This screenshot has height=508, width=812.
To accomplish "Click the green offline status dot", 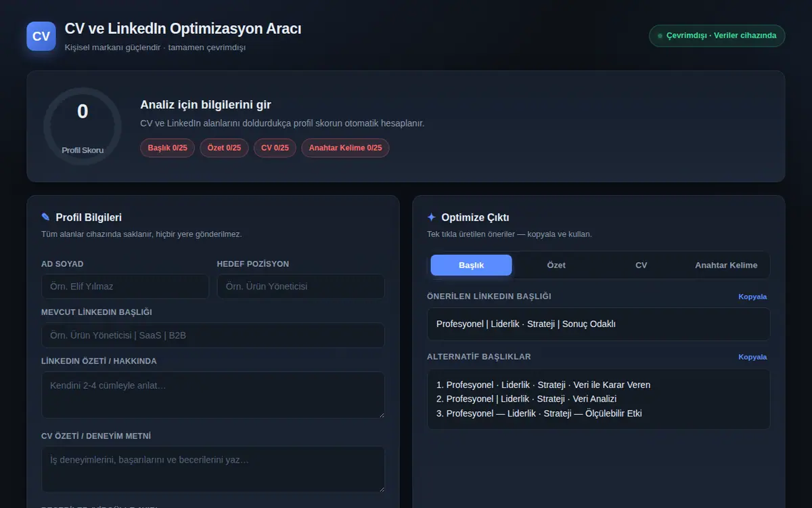I will click(660, 36).
